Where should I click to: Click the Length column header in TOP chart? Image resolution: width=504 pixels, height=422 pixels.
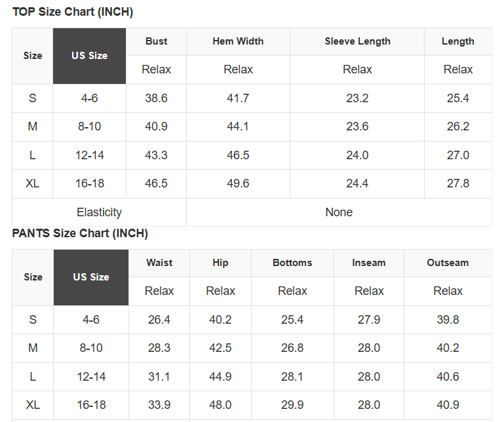click(x=457, y=41)
